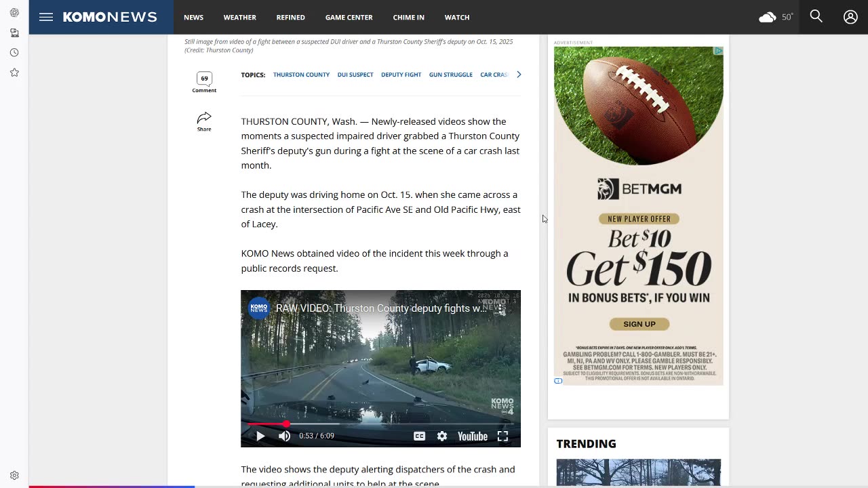Go to the KOMO News homepage logo
868x488 pixels.
[x=110, y=17]
